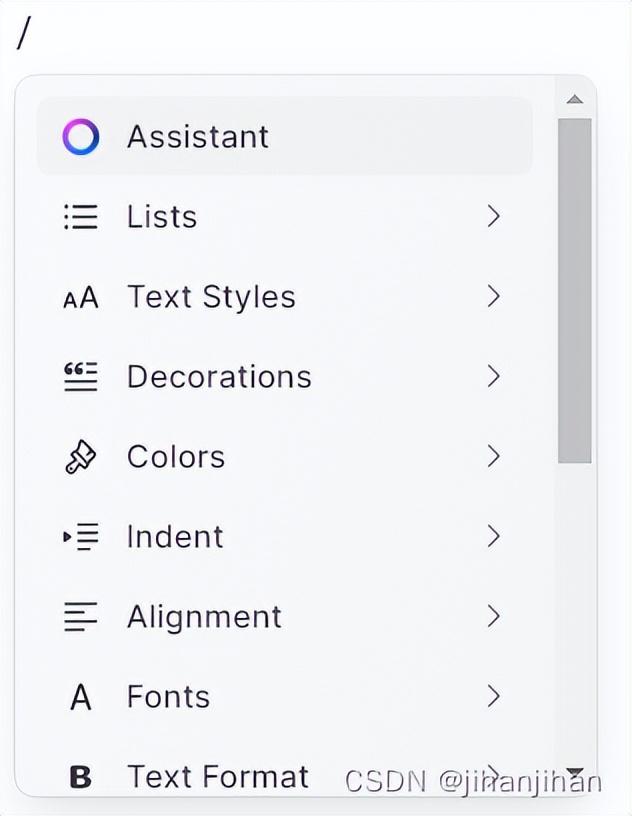Viewport: 632px width, 816px height.
Task: Expand the Lists submenu arrow
Action: 493,217
